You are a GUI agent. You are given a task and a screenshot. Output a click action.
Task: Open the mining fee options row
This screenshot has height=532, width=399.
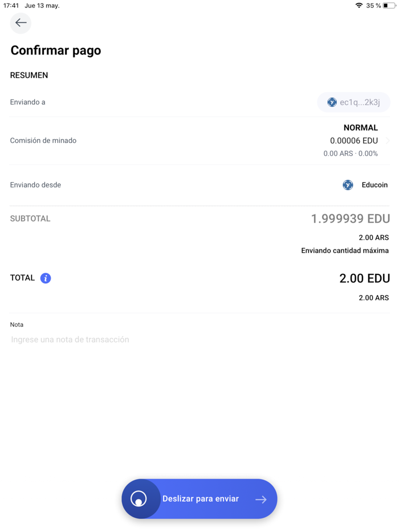pos(199,140)
